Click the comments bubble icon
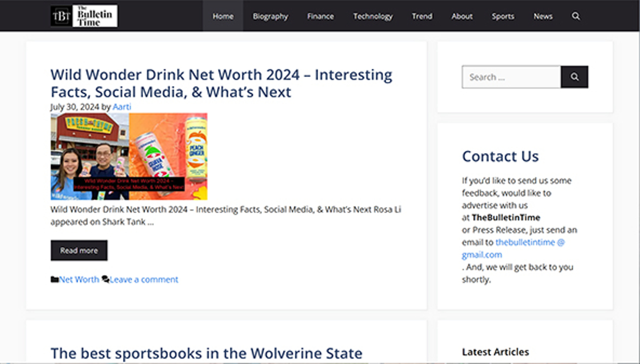Viewport: 640px width, 364px height. pyautogui.click(x=105, y=279)
